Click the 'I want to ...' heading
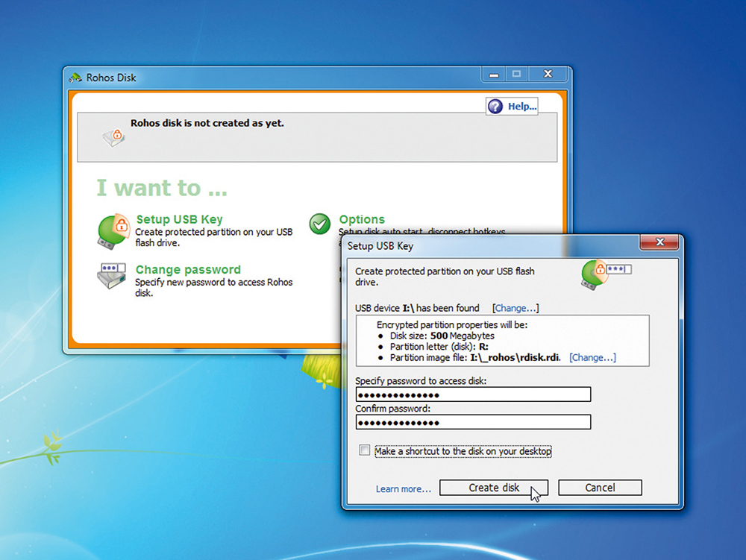Screen dimensions: 746x560 [x=162, y=187]
